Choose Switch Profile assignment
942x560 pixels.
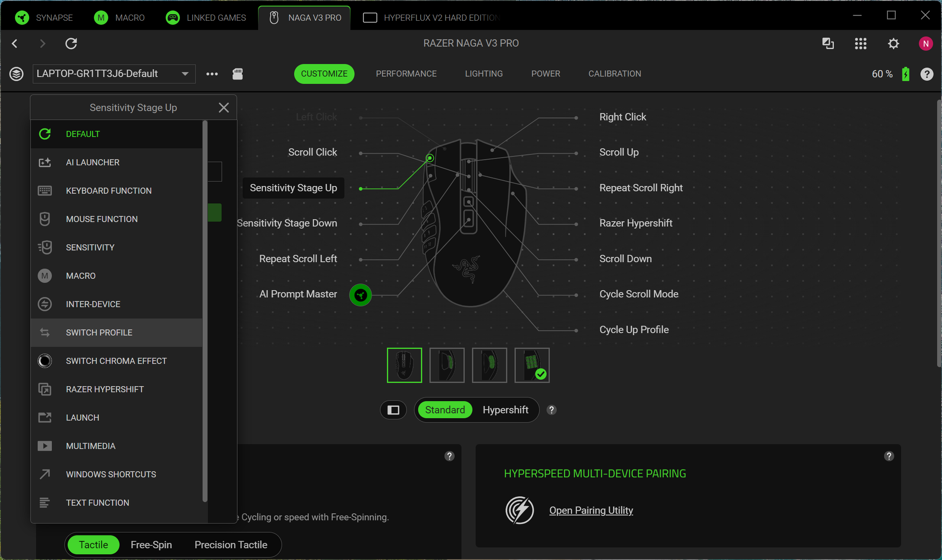117,333
